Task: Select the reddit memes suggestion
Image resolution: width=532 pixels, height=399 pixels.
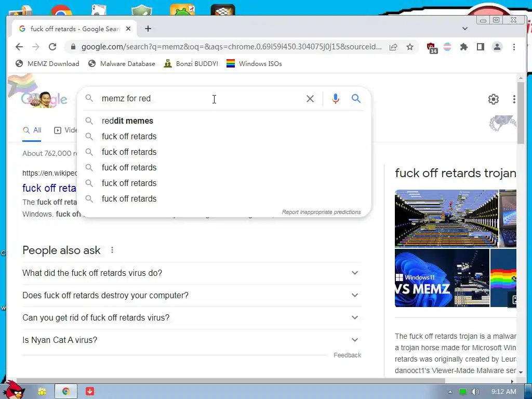Action: point(224,121)
